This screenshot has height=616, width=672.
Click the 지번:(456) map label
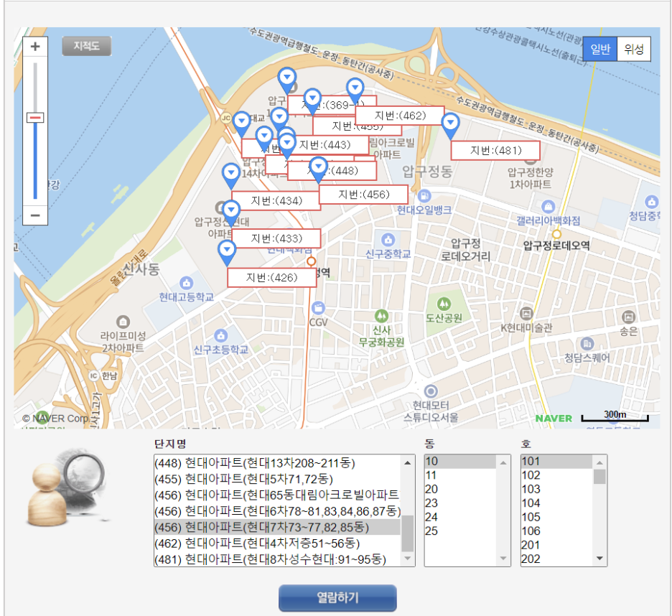[363, 194]
